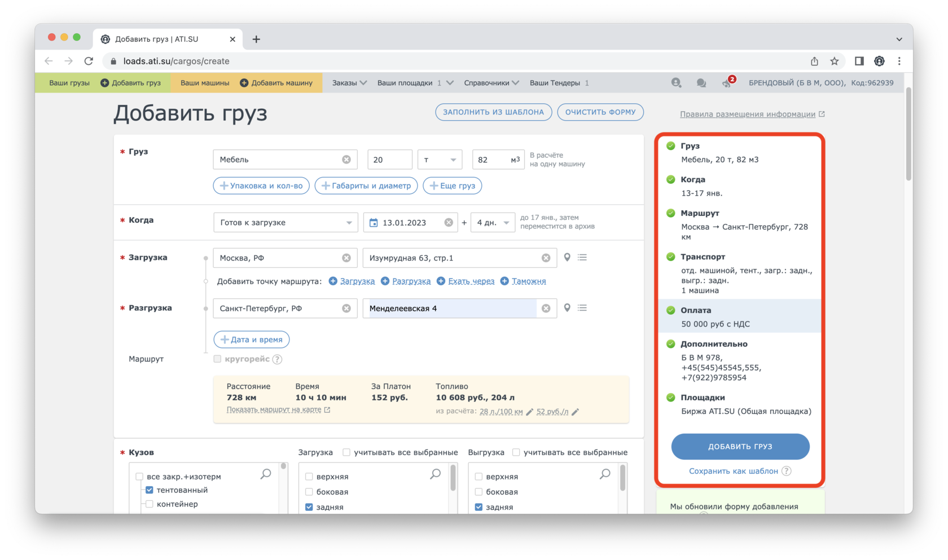Clear the Санкт-Петербург, РФ city field
948x560 pixels.
tap(346, 308)
